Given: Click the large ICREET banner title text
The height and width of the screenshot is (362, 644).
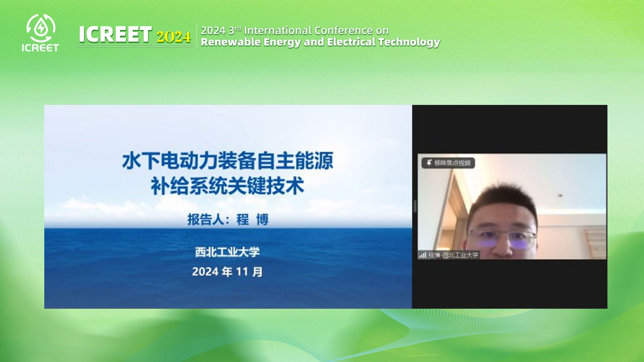Looking at the screenshot, I should [115, 35].
